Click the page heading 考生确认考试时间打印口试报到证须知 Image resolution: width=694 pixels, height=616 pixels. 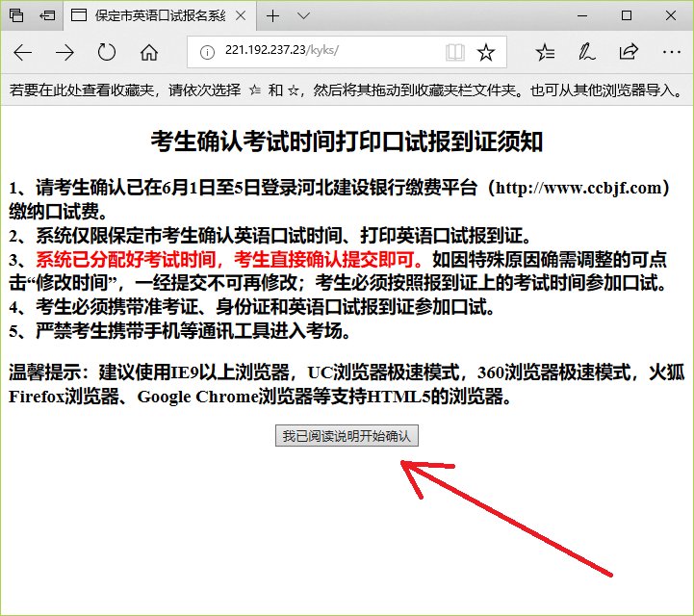pos(347,141)
